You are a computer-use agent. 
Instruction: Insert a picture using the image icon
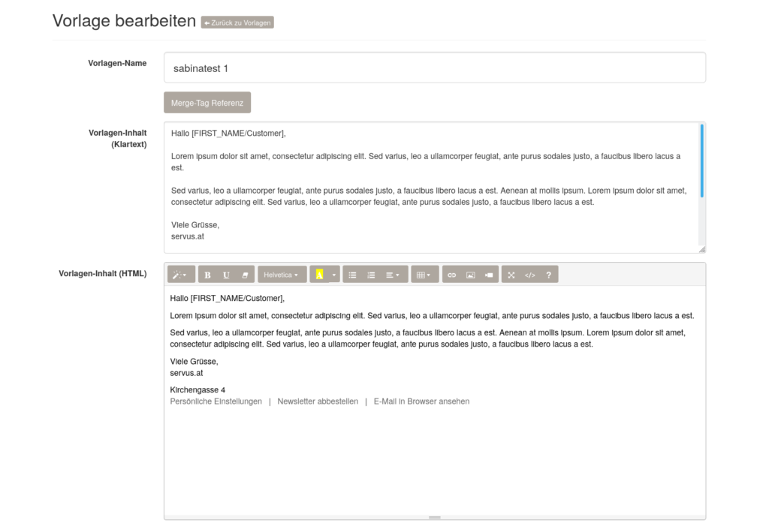[x=470, y=275]
